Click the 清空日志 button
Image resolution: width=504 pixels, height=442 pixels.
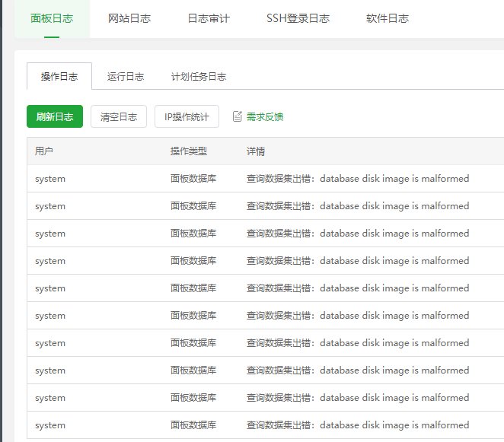pyautogui.click(x=119, y=116)
